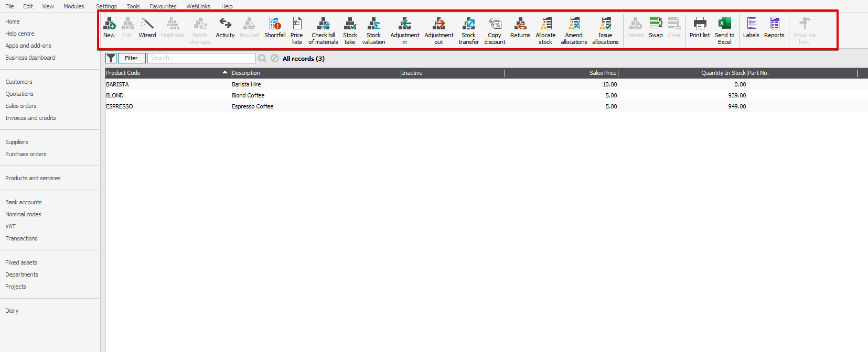Click the funnel filter icon

111,58
